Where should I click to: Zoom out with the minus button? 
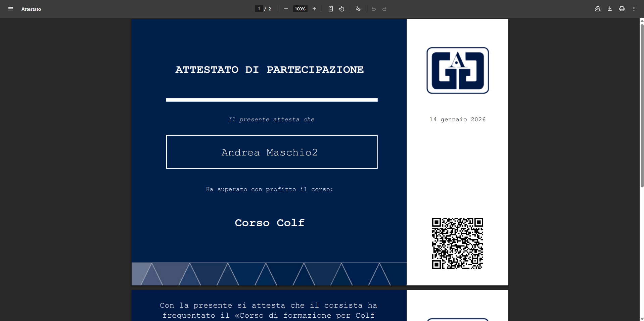pyautogui.click(x=286, y=9)
